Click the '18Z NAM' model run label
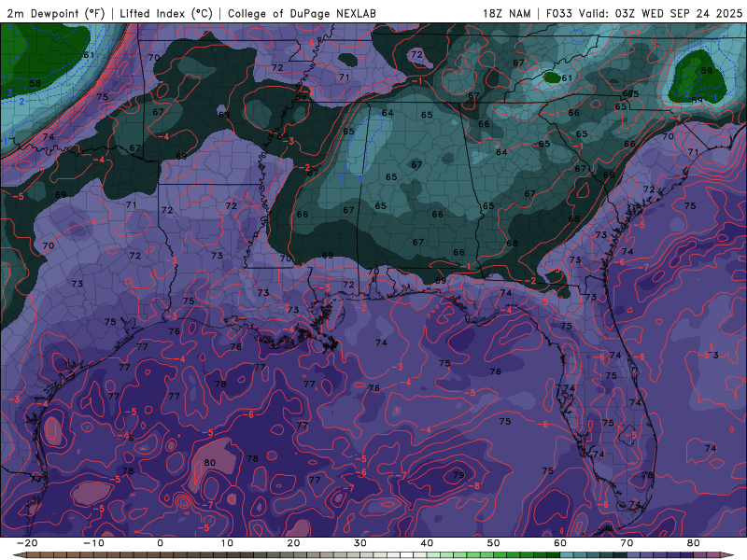This screenshot has height=560, width=747. pyautogui.click(x=506, y=13)
